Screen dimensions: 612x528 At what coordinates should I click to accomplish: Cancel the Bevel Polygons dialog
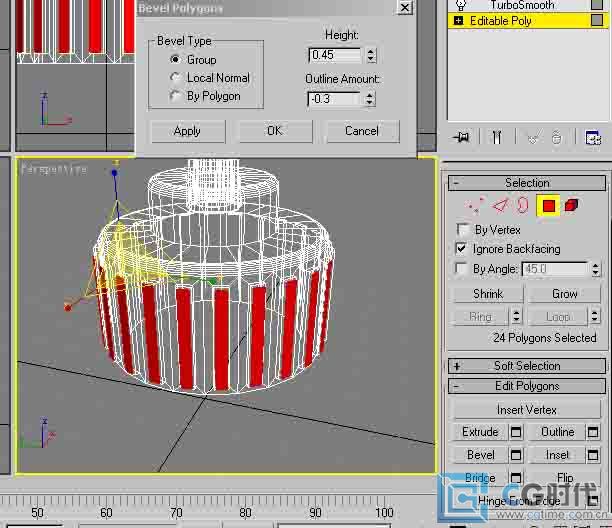pyautogui.click(x=363, y=131)
